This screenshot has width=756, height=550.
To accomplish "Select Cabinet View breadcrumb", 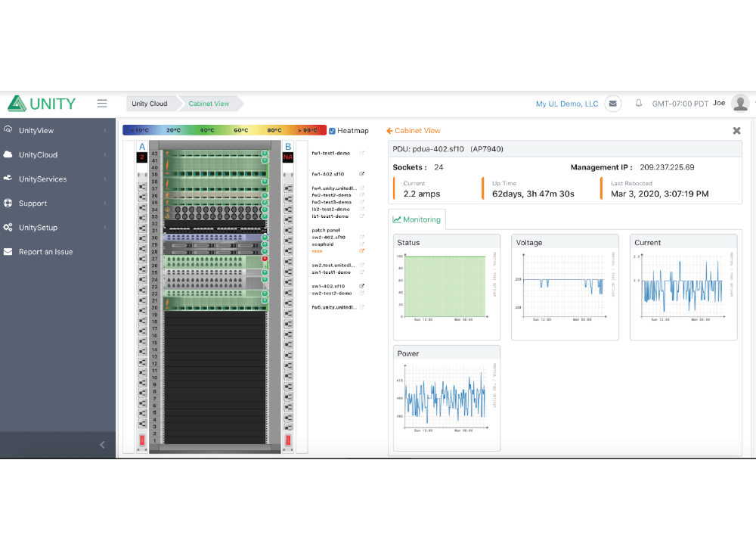I will [209, 104].
